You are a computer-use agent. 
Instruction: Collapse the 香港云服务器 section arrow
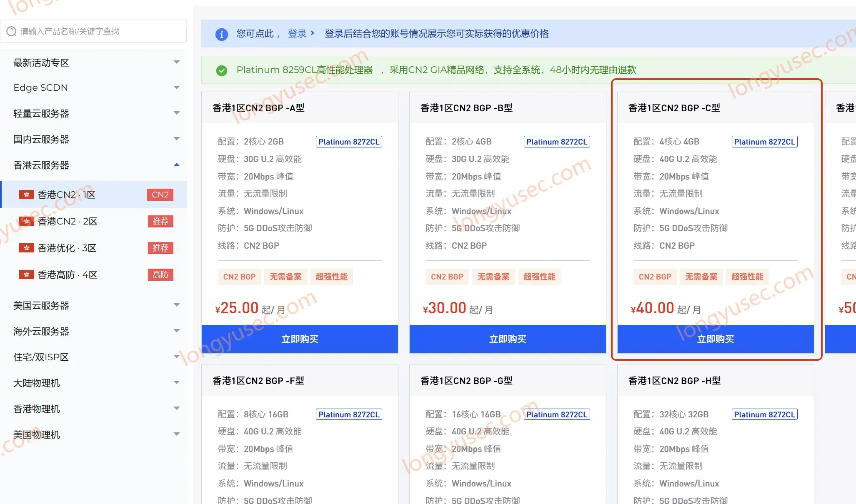(x=177, y=165)
